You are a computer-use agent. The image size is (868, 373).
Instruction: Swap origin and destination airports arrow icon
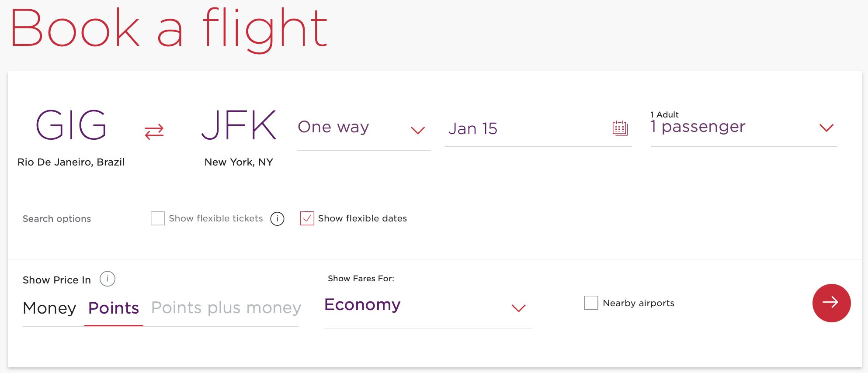coord(154,131)
